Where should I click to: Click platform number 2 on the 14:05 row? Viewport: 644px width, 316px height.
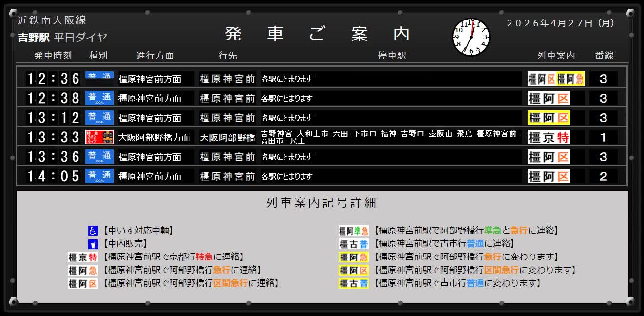tap(603, 177)
